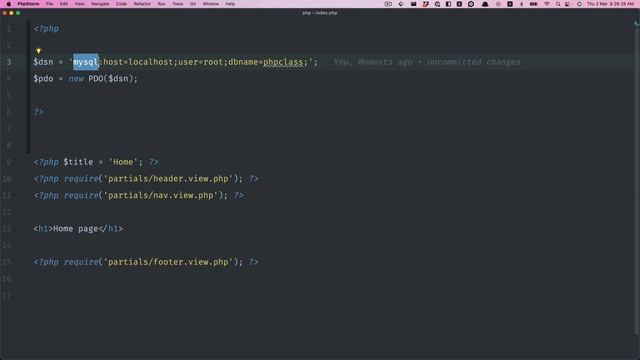Click the lightbulb quick-fix icon above line 3

point(38,51)
